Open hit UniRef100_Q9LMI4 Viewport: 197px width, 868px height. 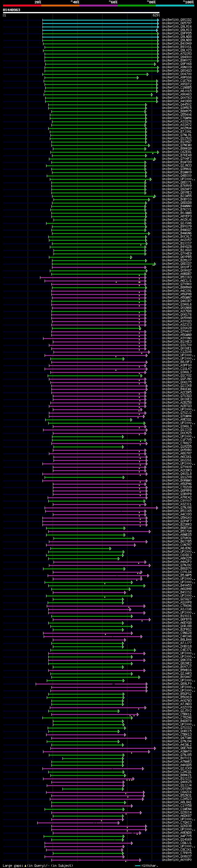(x=177, y=26)
